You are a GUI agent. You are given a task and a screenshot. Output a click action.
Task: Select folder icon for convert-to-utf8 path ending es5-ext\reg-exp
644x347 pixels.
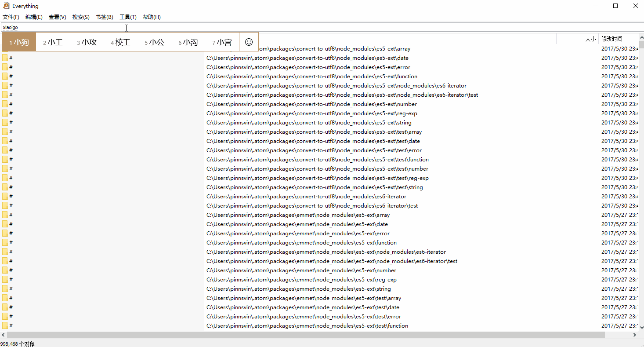[5, 113]
